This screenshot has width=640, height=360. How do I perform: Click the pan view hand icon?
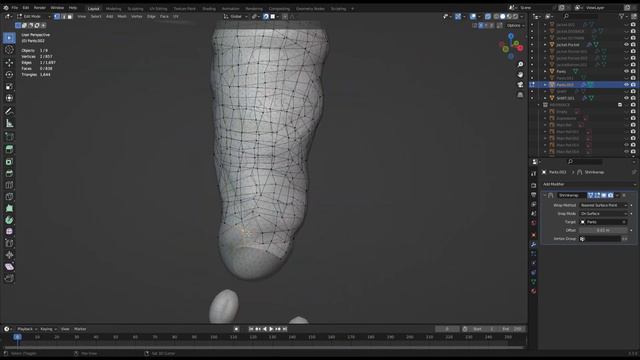(520, 75)
